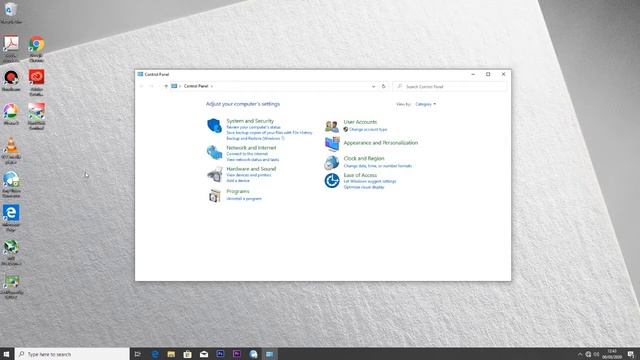The height and width of the screenshot is (360, 640).
Task: Open the View by Category dropdown
Action: 425,104
